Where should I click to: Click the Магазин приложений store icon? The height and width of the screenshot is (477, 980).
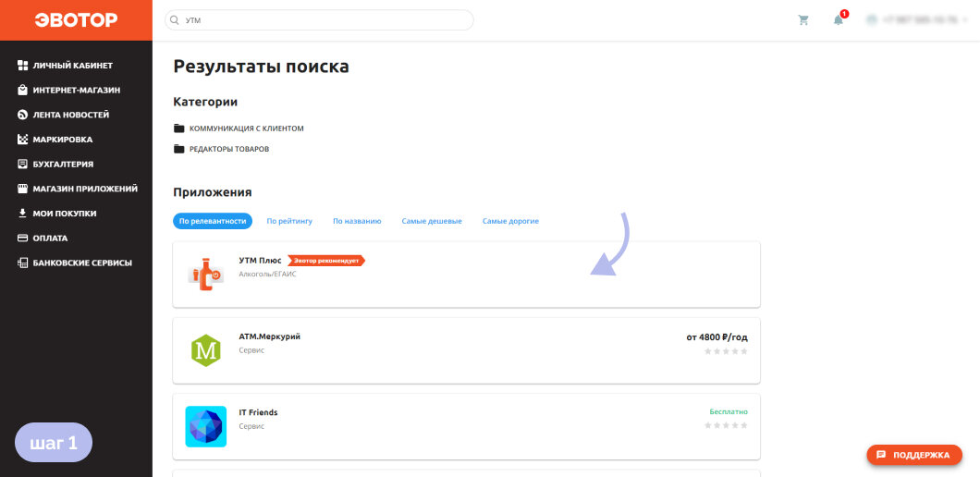click(22, 189)
